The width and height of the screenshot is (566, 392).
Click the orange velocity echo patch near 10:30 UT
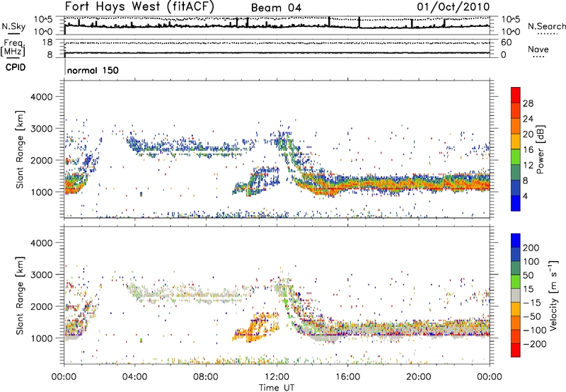point(256,327)
